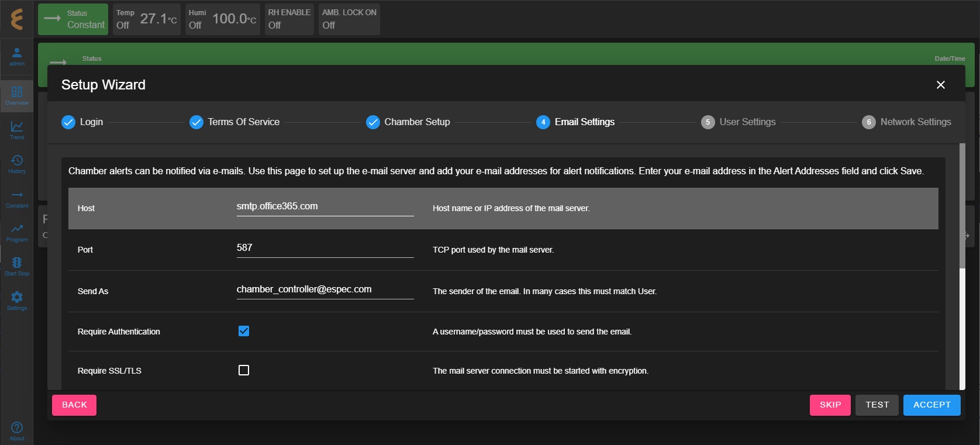Edit the Port field 587

click(x=325, y=249)
